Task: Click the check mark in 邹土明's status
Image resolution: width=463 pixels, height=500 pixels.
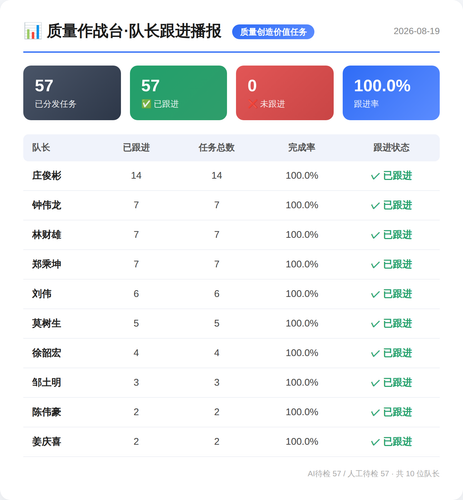Action: click(375, 383)
